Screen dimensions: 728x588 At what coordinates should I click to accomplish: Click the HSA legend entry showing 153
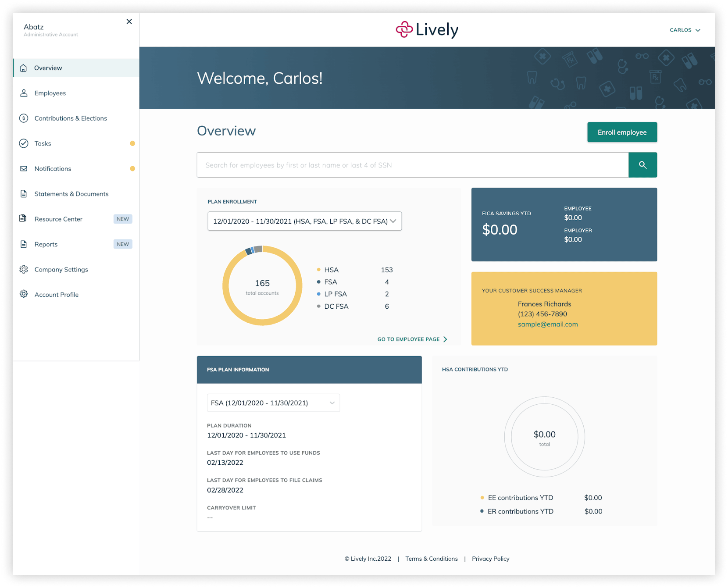354,270
